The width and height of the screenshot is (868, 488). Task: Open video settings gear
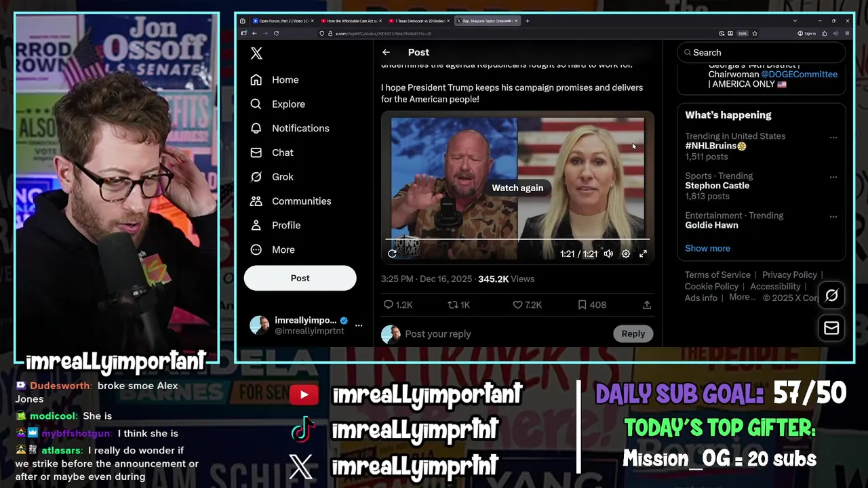(x=626, y=253)
